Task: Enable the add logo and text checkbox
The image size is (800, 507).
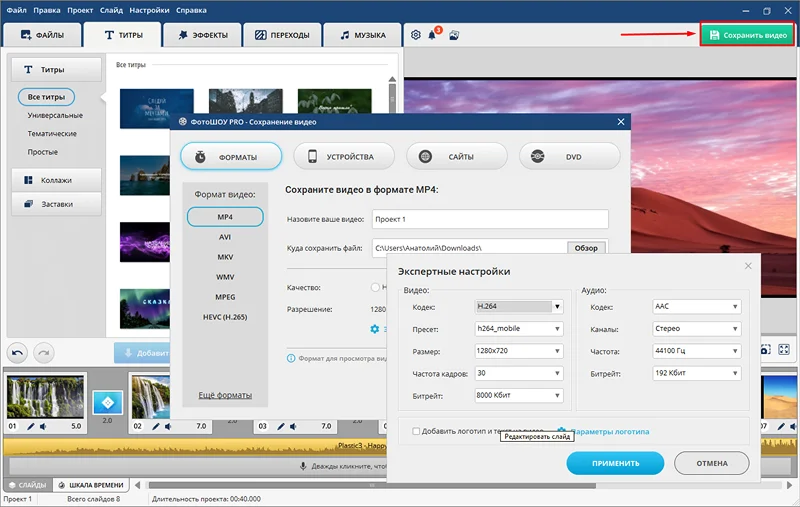Action: click(417, 431)
